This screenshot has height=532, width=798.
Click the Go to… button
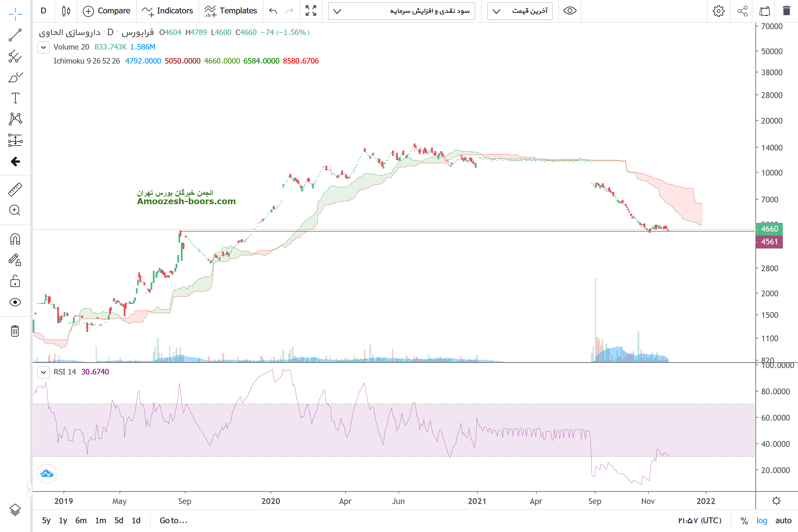click(173, 520)
